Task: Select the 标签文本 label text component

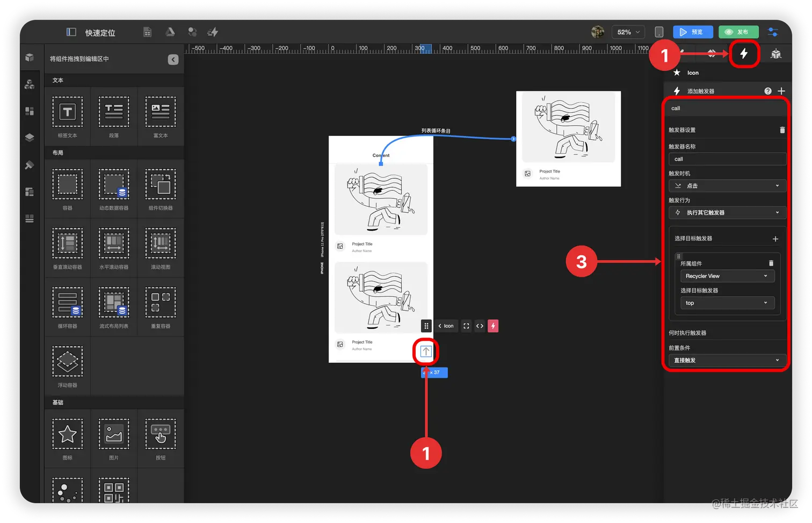Action: (67, 117)
